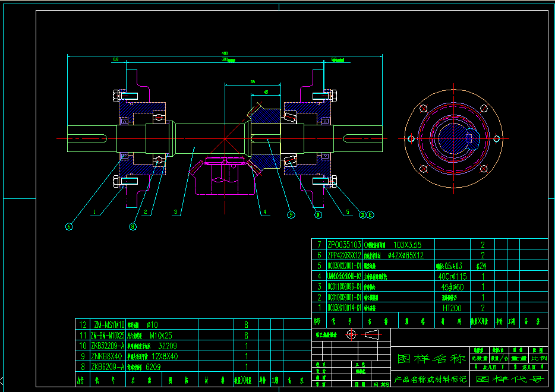This screenshot has width=555, height=392.
Task: Click the circled balloon number 6
Action: (69, 226)
